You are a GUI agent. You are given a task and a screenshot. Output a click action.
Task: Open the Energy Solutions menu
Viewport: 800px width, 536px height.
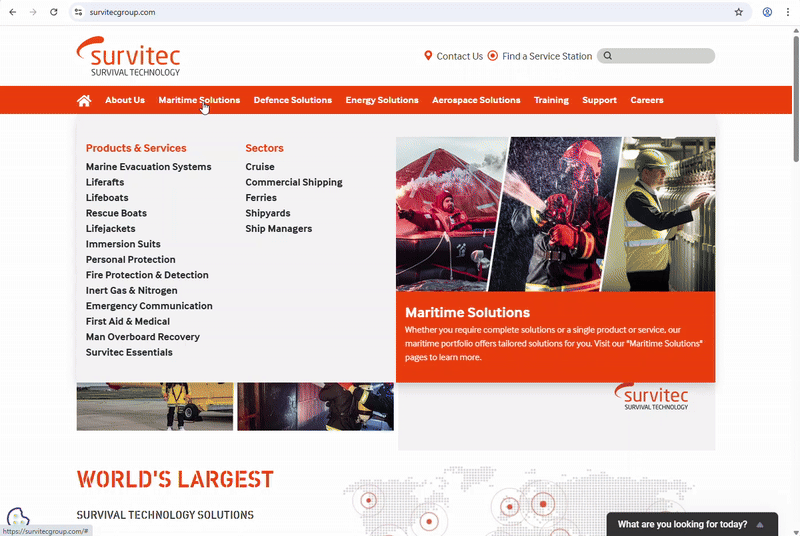[x=382, y=100]
